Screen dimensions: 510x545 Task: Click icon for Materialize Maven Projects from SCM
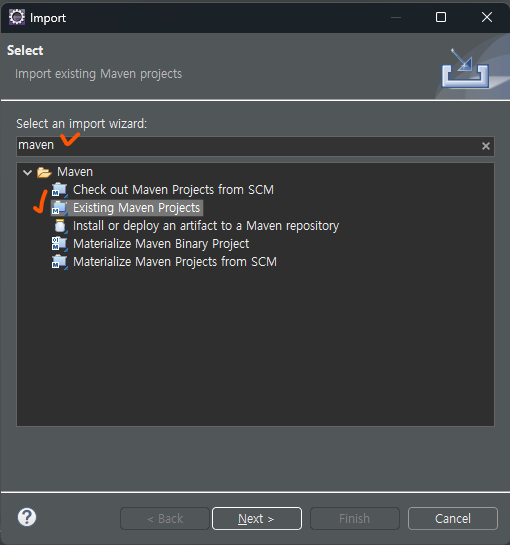59,262
